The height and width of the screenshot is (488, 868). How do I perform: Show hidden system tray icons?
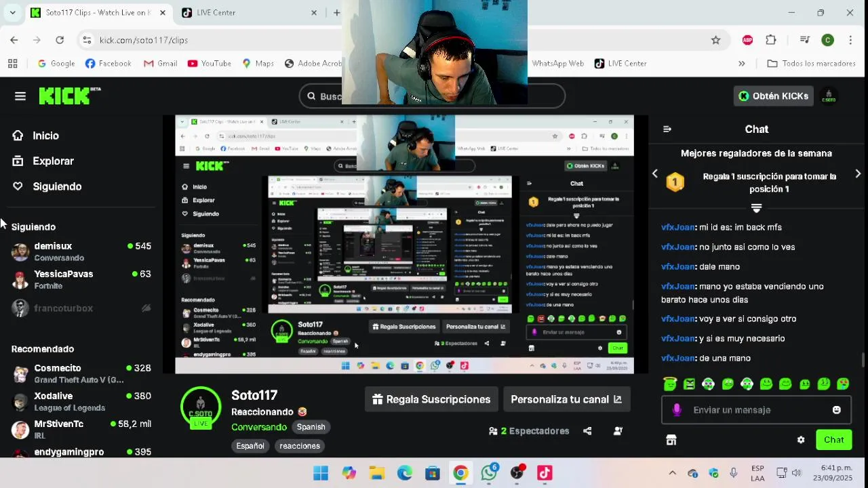672,473
